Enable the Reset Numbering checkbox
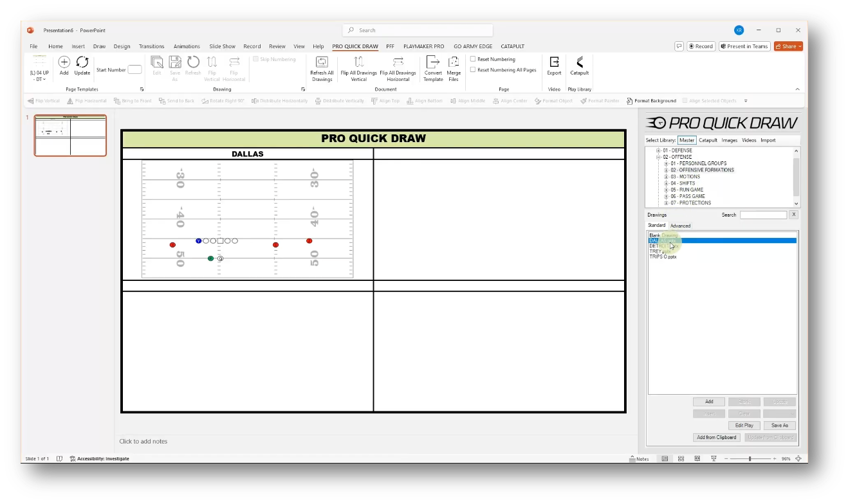This screenshot has width=848, height=504. coord(474,59)
